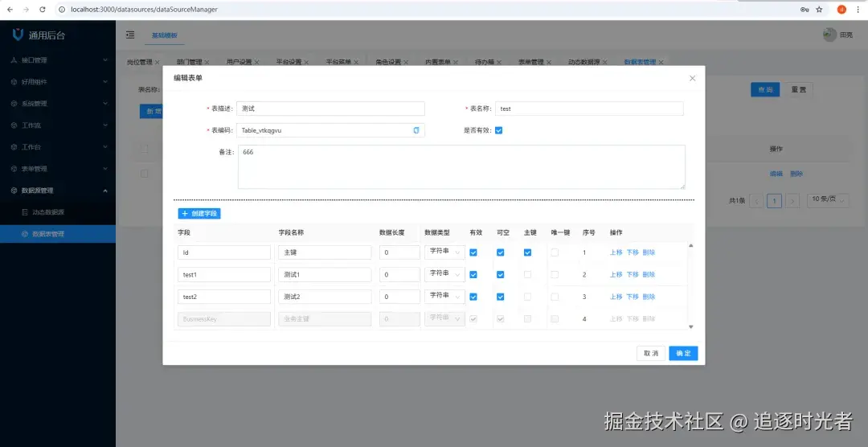Click the 确定 button
Image resolution: width=868 pixels, height=447 pixels.
[x=683, y=354]
